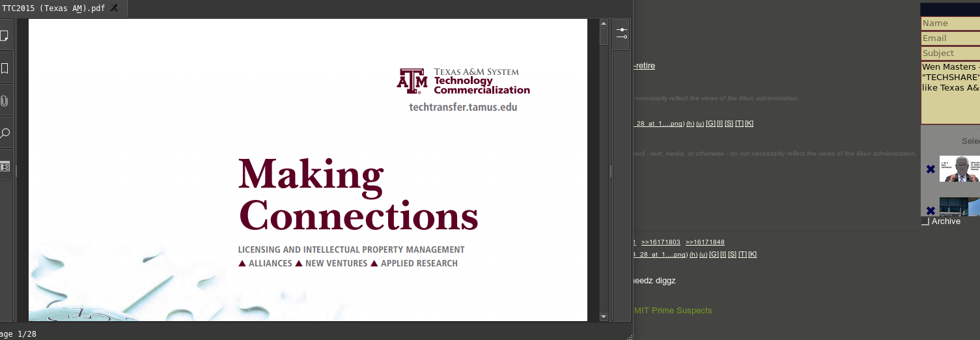Remove the second attached image with X

pyautogui.click(x=931, y=210)
